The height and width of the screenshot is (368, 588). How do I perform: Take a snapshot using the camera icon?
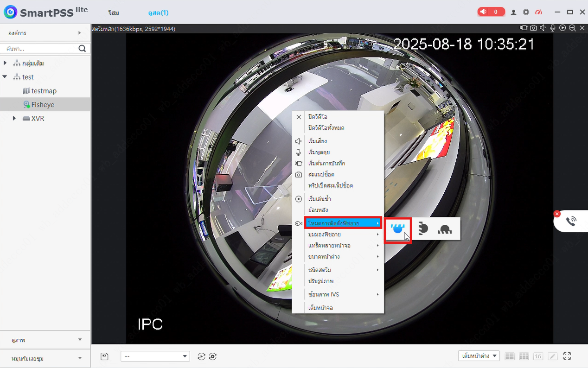pyautogui.click(x=533, y=28)
